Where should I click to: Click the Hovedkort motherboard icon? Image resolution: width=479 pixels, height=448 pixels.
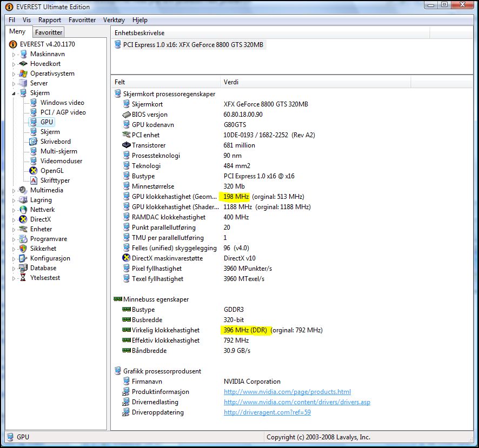click(23, 64)
